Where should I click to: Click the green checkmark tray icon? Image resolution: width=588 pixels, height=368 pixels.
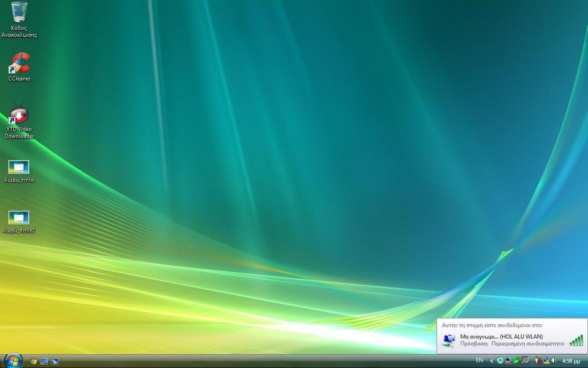point(516,361)
